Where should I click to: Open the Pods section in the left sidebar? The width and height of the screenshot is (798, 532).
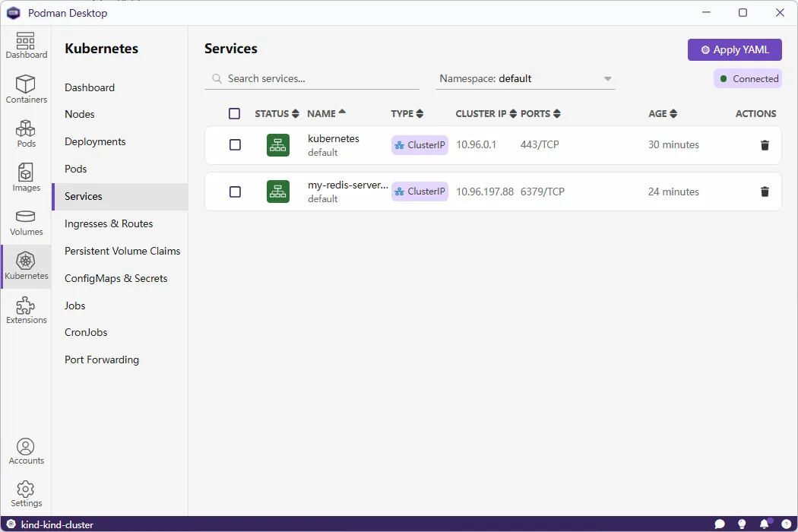click(26, 135)
